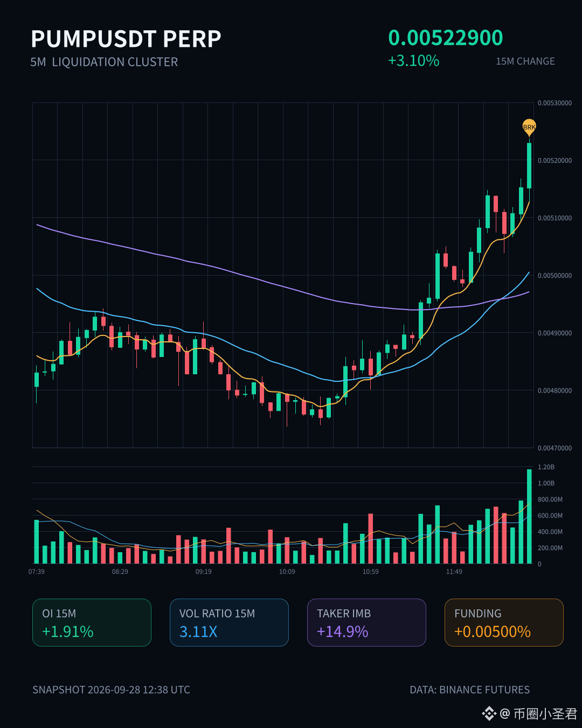Viewport: 582px width, 728px height.
Task: Click the 0.00530000 price axis label
Action: click(555, 103)
